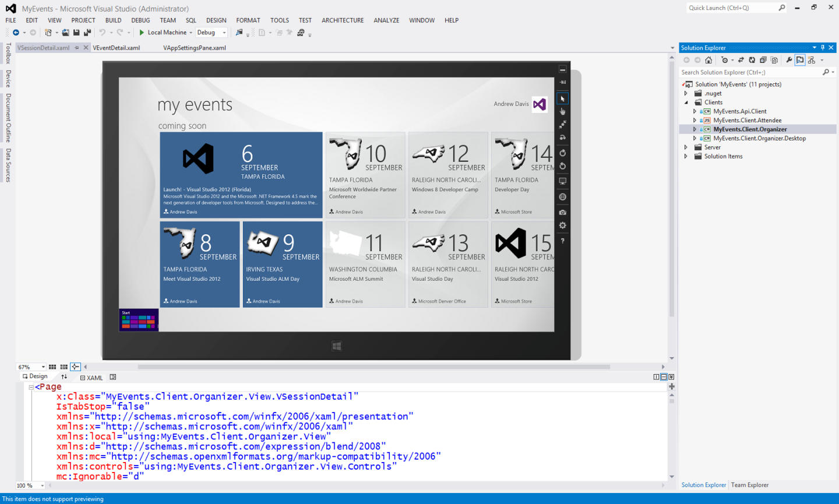This screenshot has height=504, width=839.
Task: Expand the MyEvents.Api.Client project node
Action: (x=695, y=111)
